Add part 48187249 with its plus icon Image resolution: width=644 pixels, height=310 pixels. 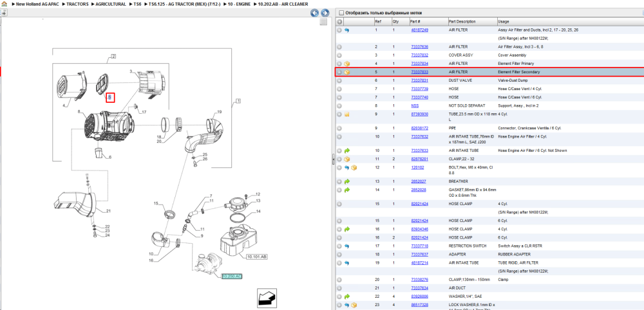[339, 30]
